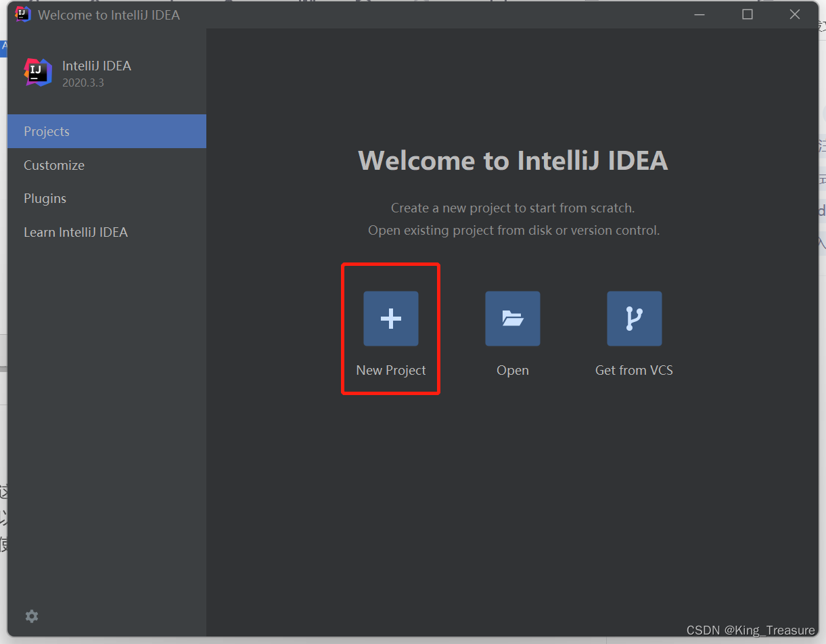The width and height of the screenshot is (826, 644).
Task: Minimize the Welcome to IntelliJ IDEA window
Action: tap(701, 14)
